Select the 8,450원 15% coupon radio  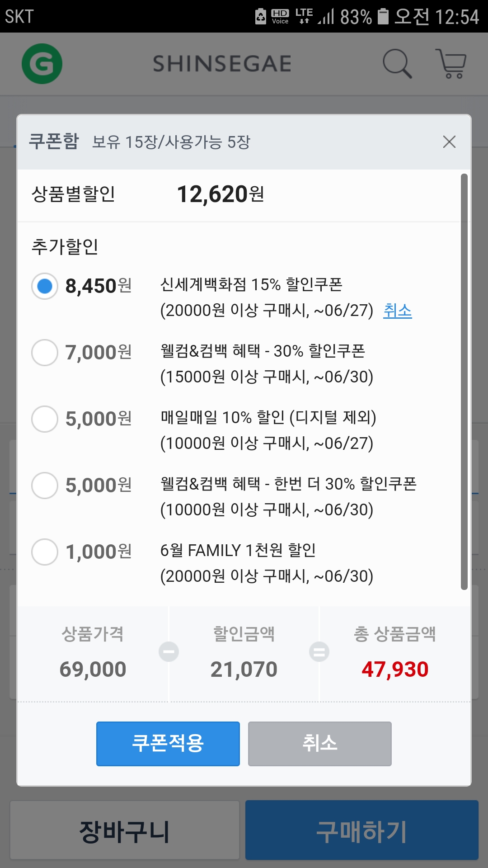45,286
